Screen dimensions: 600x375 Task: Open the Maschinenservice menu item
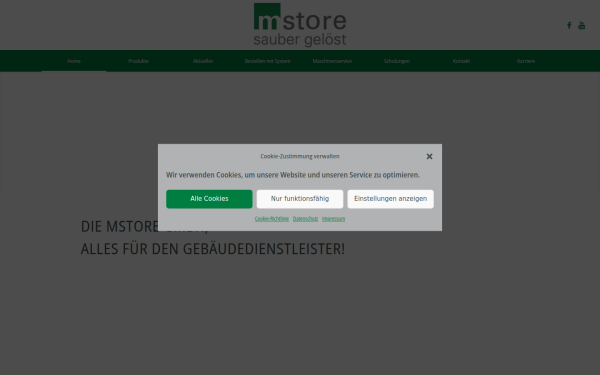pos(332,61)
